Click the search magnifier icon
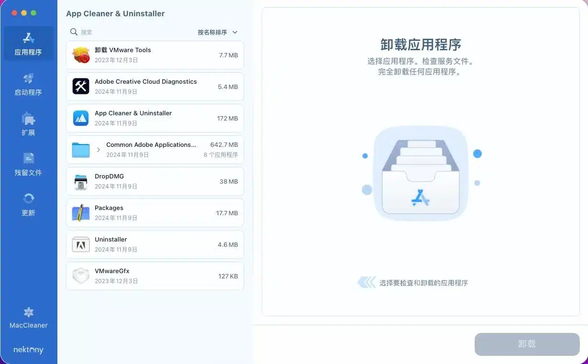This screenshot has width=588, height=364. [x=74, y=32]
